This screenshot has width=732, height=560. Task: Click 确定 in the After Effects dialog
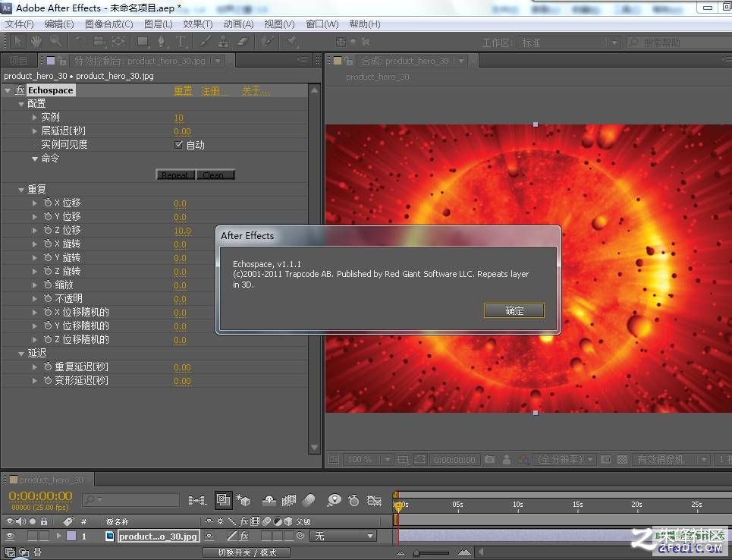[514, 310]
